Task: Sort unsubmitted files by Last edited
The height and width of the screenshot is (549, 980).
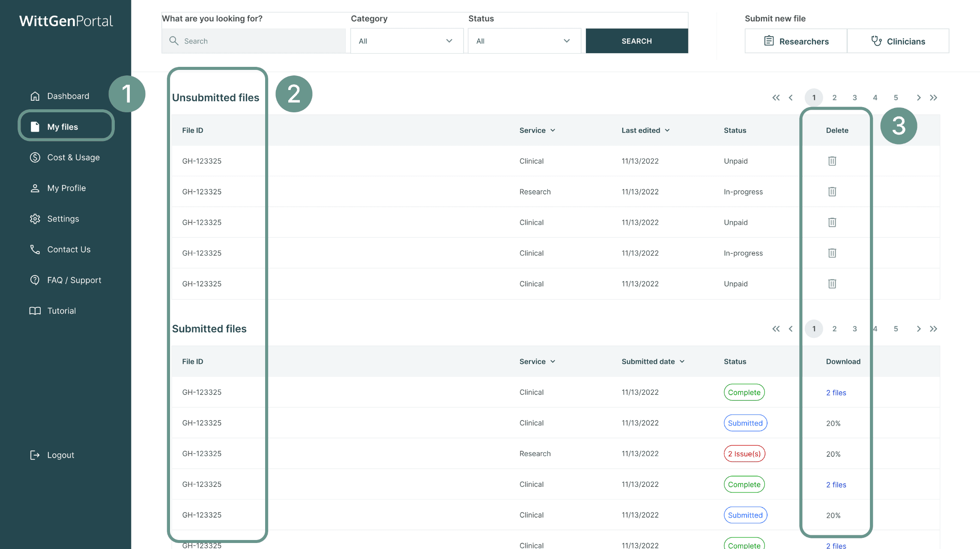Action: 645,130
